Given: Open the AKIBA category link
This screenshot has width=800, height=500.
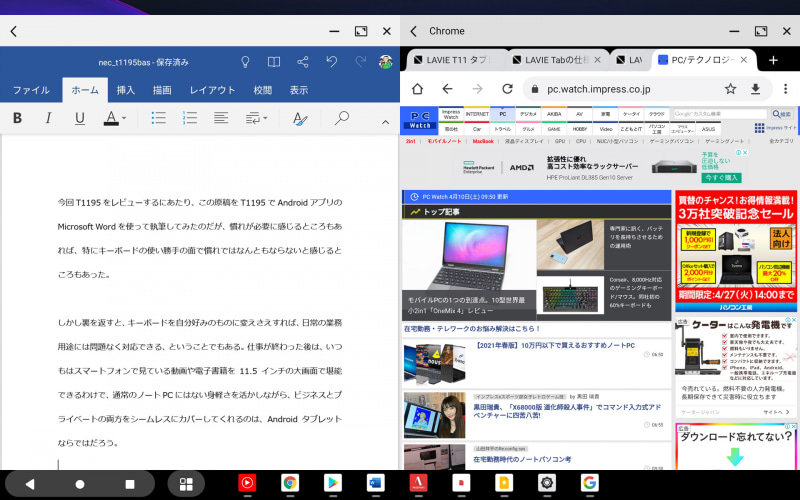Looking at the screenshot, I should [x=554, y=114].
